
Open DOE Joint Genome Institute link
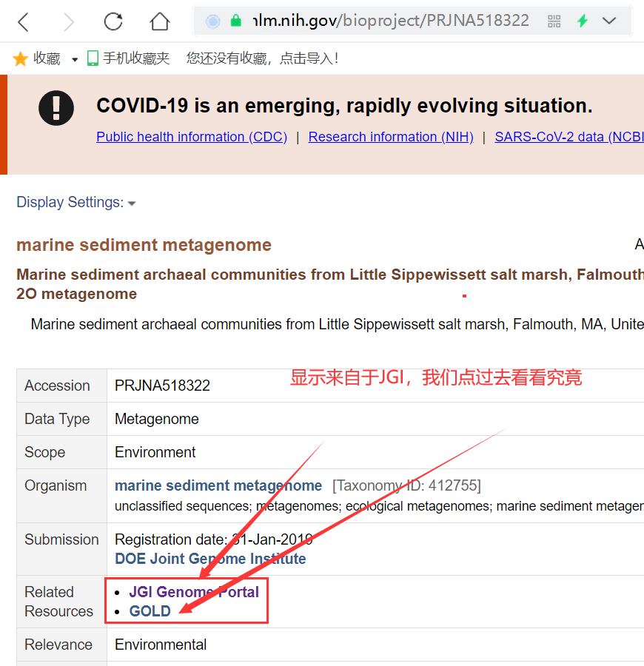click(x=210, y=559)
